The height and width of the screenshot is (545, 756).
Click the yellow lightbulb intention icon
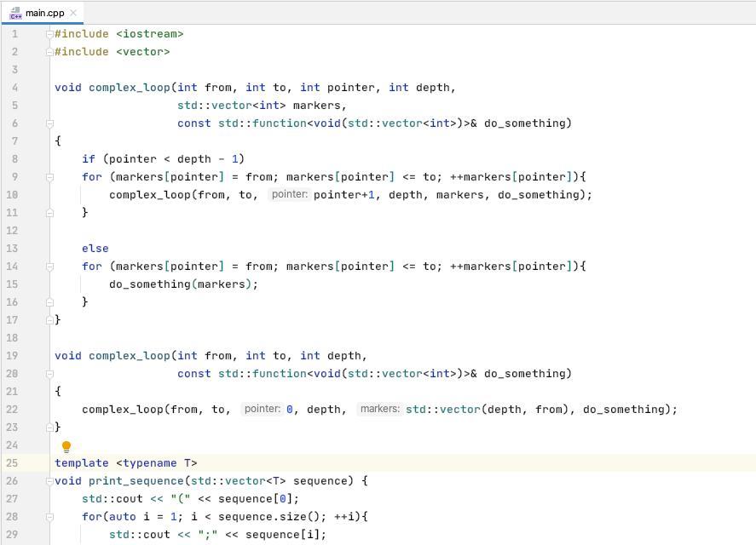[x=66, y=446]
